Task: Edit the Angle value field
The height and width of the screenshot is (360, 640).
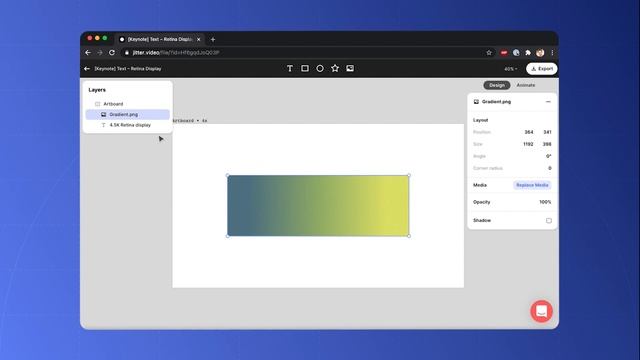Action: [x=549, y=156]
